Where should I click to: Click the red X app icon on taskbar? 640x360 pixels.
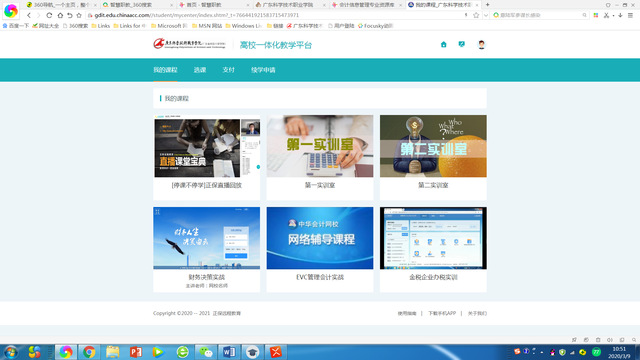(x=276, y=352)
